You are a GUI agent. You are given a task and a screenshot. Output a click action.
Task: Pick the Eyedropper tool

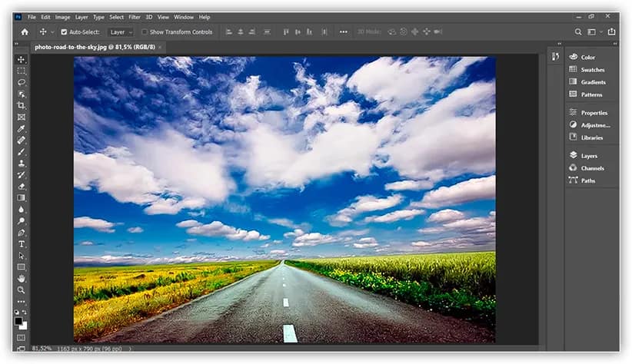coord(22,128)
